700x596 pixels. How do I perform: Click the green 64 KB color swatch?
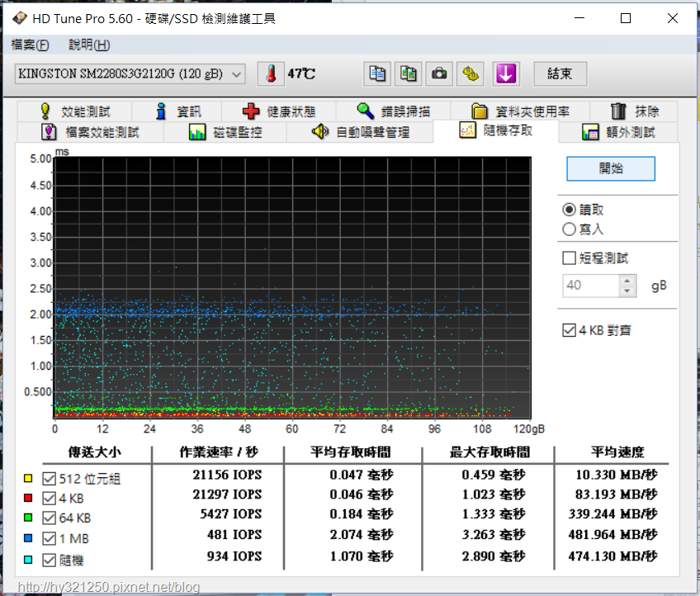tap(28, 518)
